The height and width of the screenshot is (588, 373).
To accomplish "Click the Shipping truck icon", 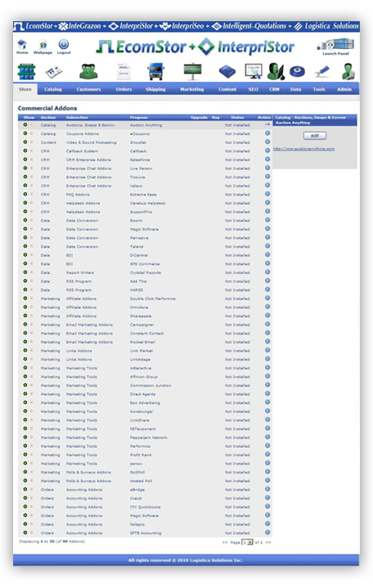I will (x=155, y=72).
